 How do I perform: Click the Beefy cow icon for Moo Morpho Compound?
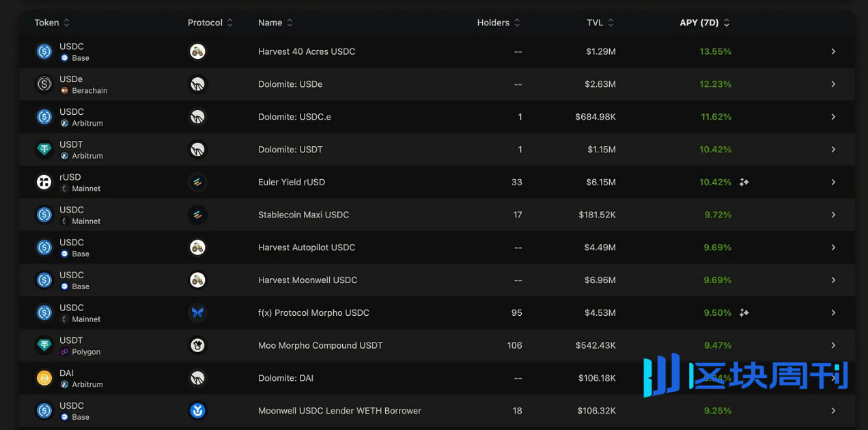coord(197,345)
